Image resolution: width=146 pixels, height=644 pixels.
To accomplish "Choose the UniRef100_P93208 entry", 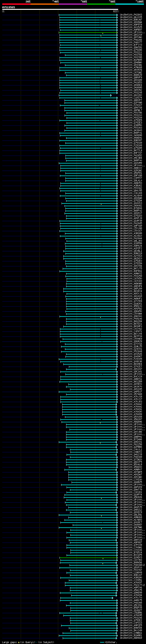I will coord(131,93).
